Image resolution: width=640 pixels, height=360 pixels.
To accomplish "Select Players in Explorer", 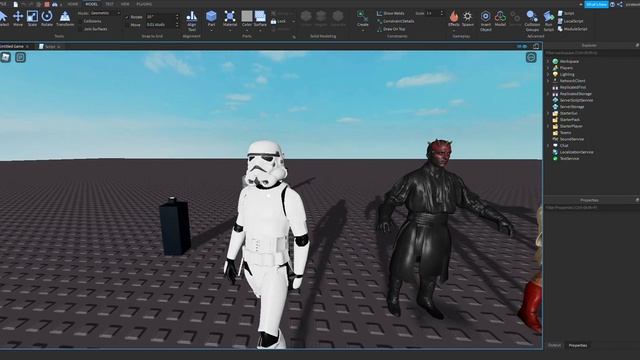I will 566,68.
